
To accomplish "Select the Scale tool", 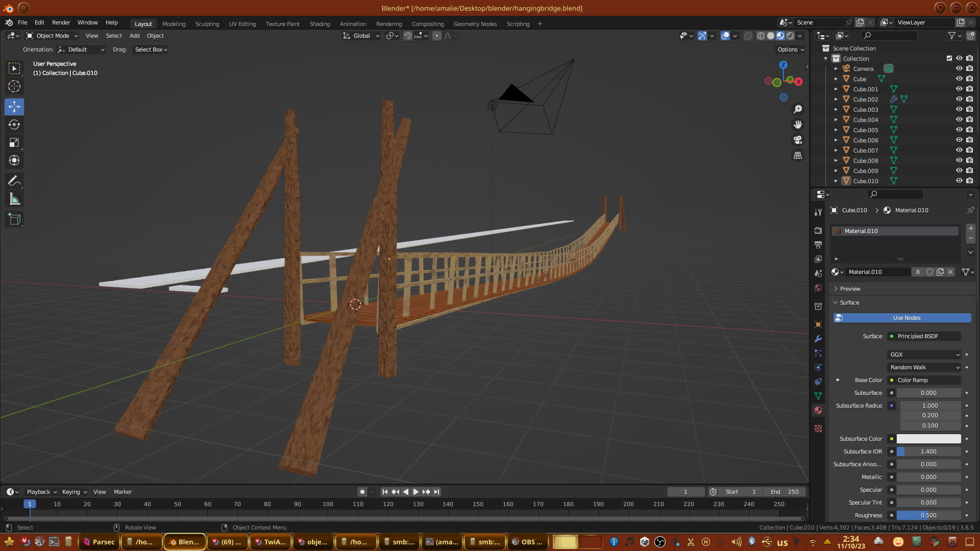I will 14,143.
